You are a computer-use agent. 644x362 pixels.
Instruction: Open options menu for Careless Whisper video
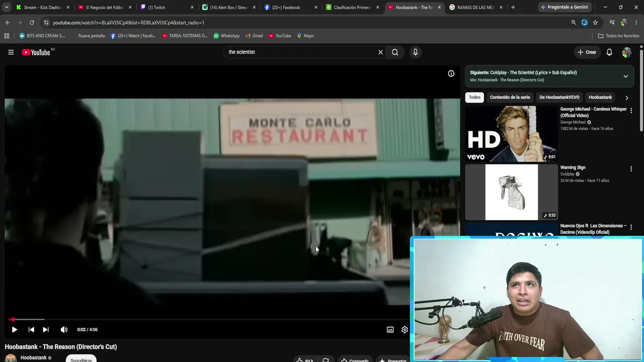click(x=631, y=111)
